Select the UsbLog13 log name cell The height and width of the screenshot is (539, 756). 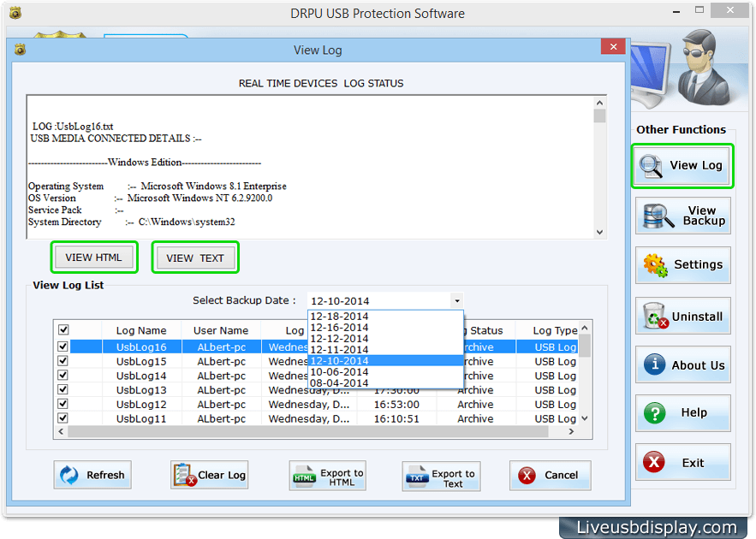click(141, 390)
